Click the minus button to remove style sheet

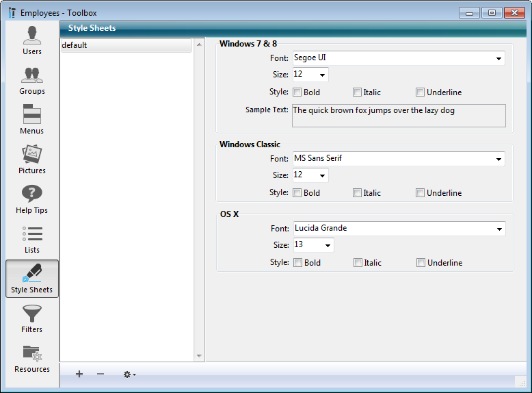pyautogui.click(x=101, y=374)
